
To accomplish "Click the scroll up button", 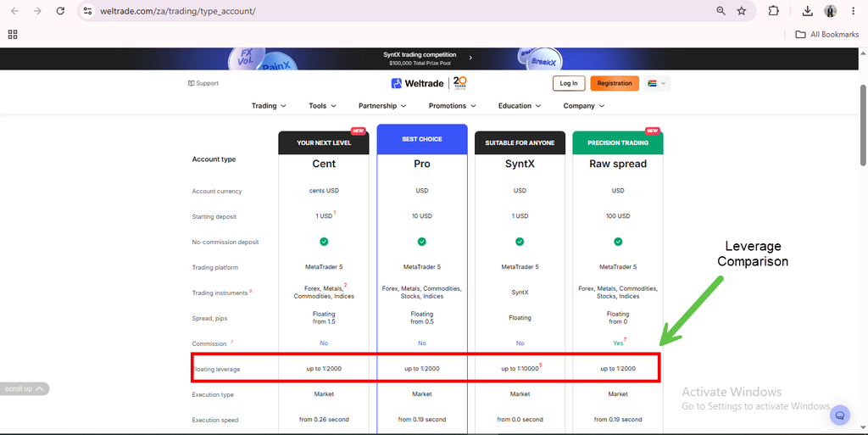I will coord(24,389).
